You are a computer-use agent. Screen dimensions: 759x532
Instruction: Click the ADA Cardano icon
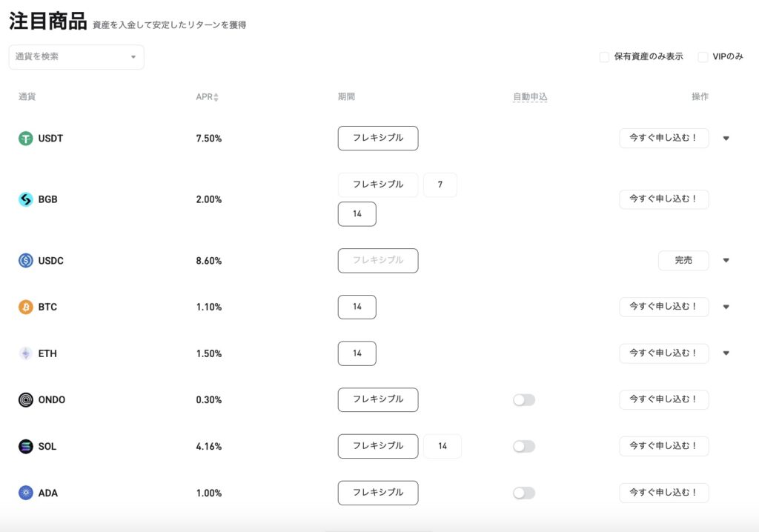26,493
